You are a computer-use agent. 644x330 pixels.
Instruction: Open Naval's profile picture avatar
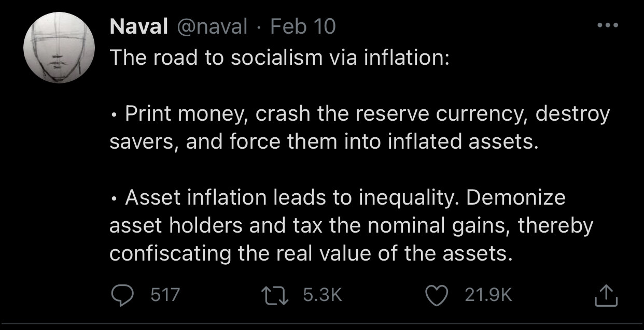[x=59, y=48]
